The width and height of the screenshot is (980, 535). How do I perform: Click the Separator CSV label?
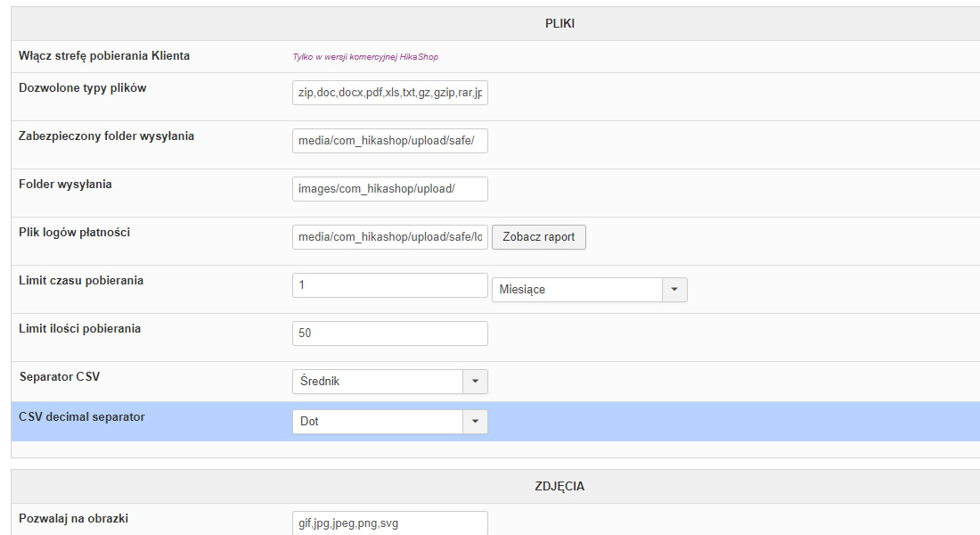click(60, 376)
